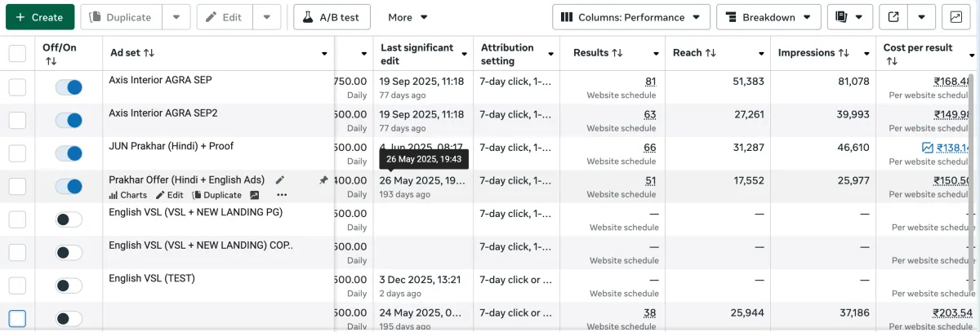Click the Export icon button
The height and width of the screenshot is (332, 980).
pos(893,17)
